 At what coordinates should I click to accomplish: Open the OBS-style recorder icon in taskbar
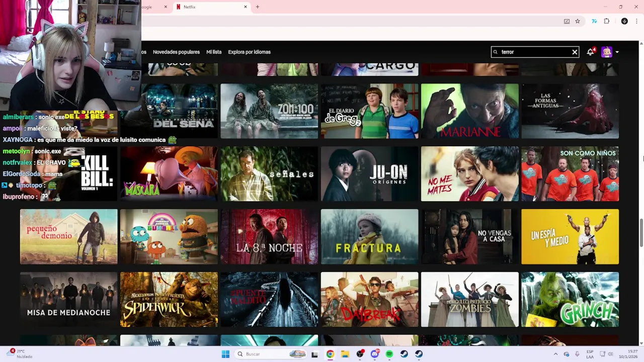[x=360, y=354]
